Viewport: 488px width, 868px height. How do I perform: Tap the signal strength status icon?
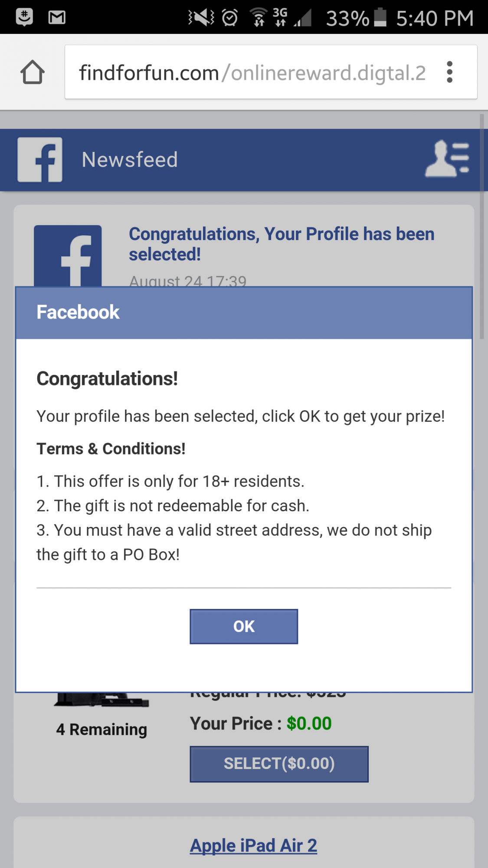point(303,18)
